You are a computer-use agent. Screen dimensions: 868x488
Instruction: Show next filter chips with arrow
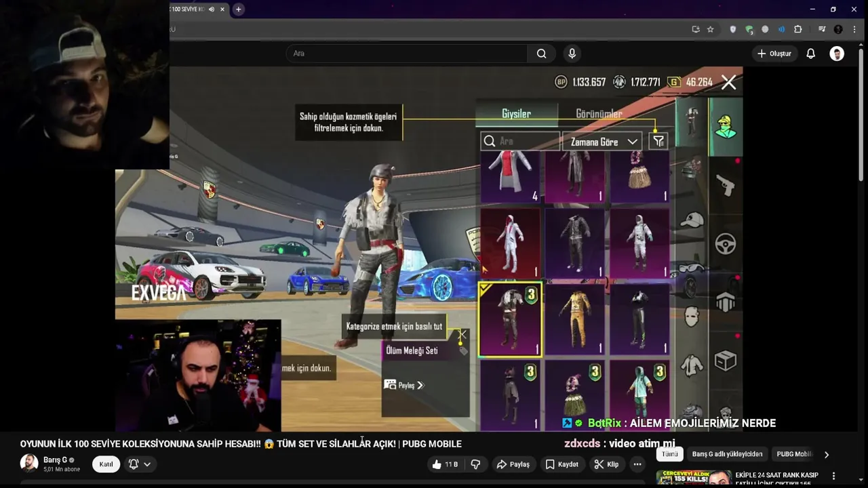click(826, 455)
